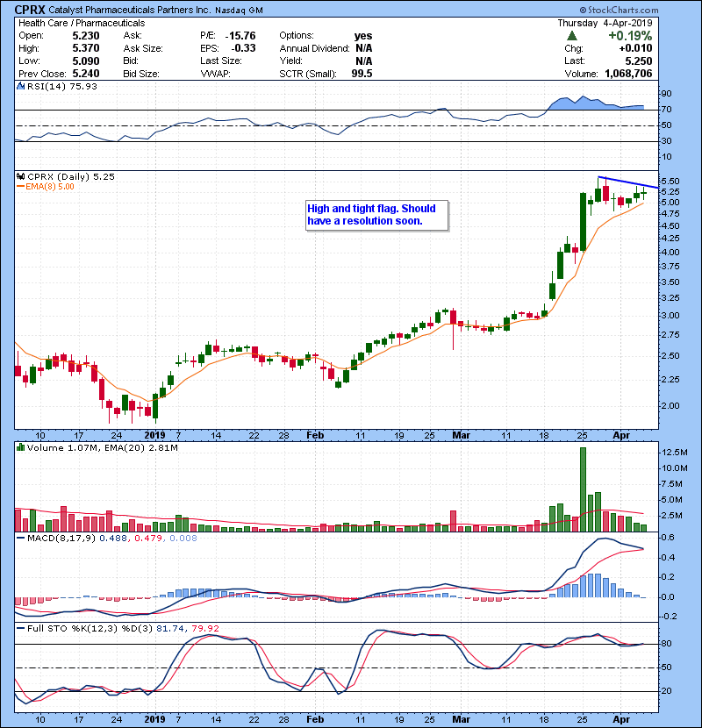702x728 pixels.
Task: Click the 5.50 price axis label
Action: [670, 181]
